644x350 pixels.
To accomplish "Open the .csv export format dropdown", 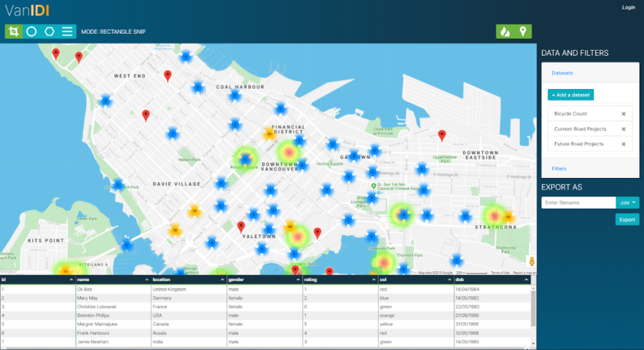I will click(628, 202).
